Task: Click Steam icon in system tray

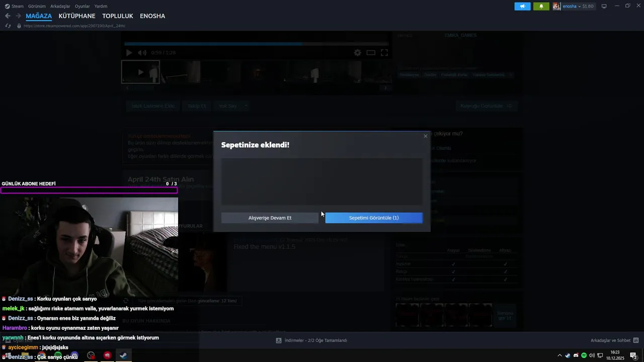Action: pos(568,355)
